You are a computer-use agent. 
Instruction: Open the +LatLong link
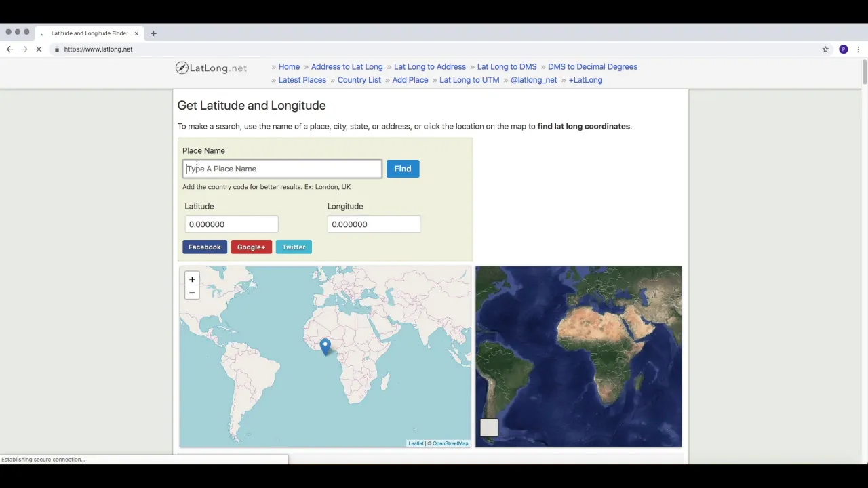(x=585, y=80)
